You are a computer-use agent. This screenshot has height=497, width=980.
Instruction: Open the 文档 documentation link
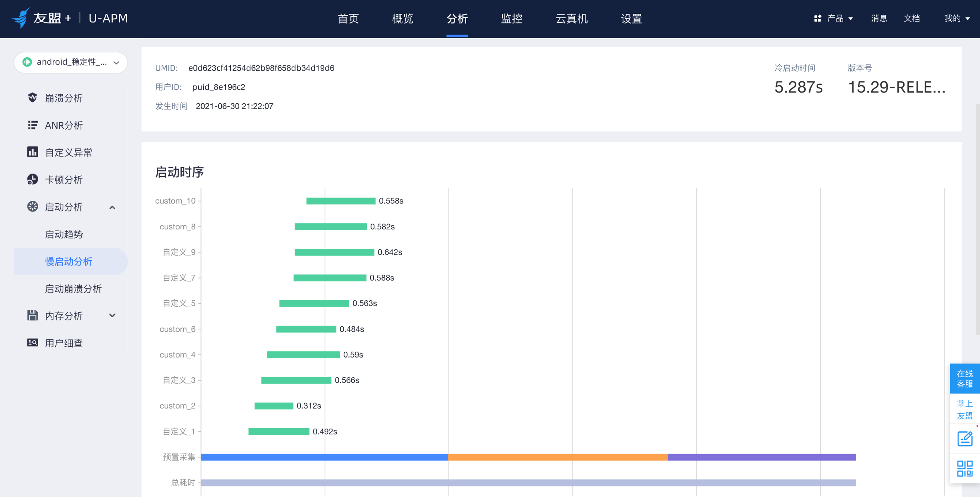[912, 18]
